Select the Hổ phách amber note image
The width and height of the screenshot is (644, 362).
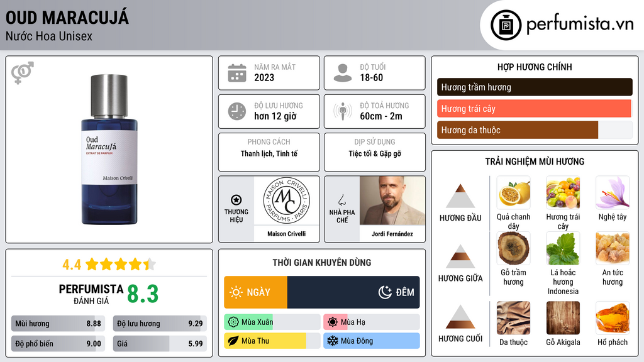click(x=613, y=318)
